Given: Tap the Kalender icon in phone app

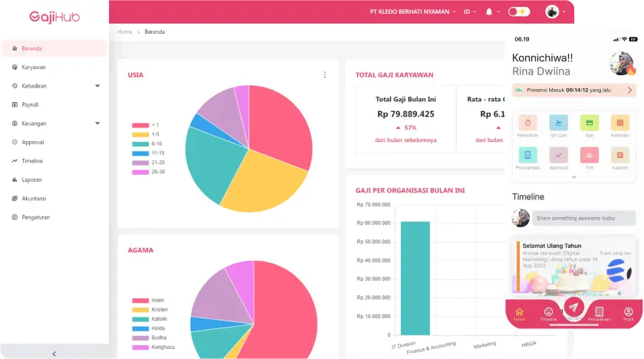Looking at the screenshot, I should [x=620, y=123].
